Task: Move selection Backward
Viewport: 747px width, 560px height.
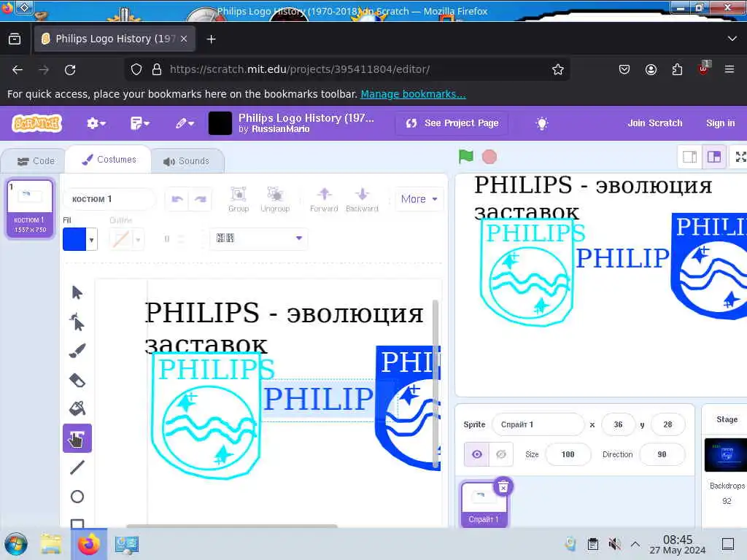Action: tap(362, 199)
